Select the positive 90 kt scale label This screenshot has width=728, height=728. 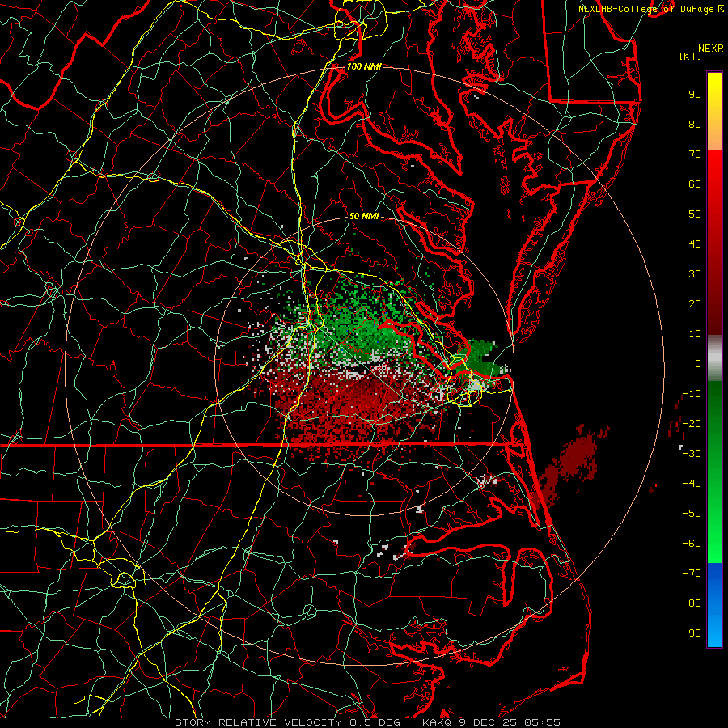pos(695,95)
